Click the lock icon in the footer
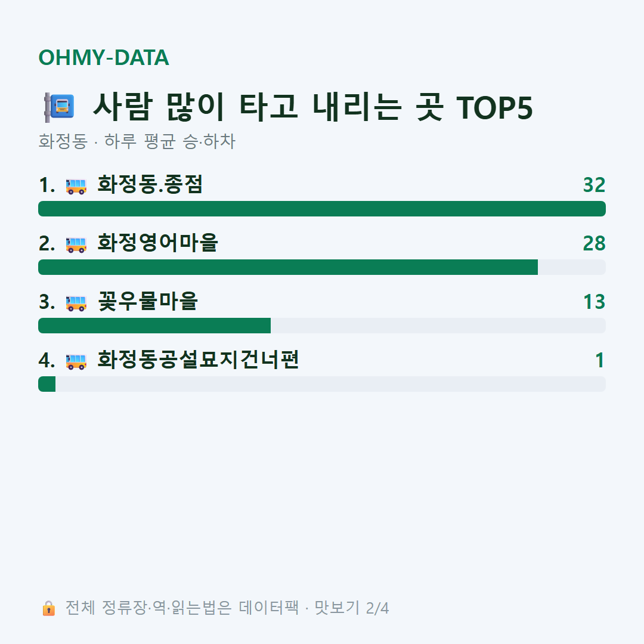644x644 pixels. tap(48, 608)
